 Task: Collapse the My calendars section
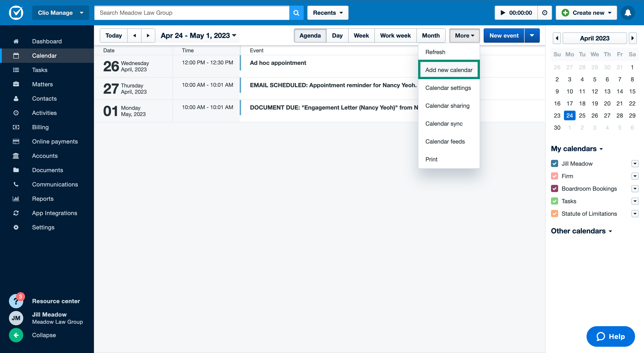[577, 148]
